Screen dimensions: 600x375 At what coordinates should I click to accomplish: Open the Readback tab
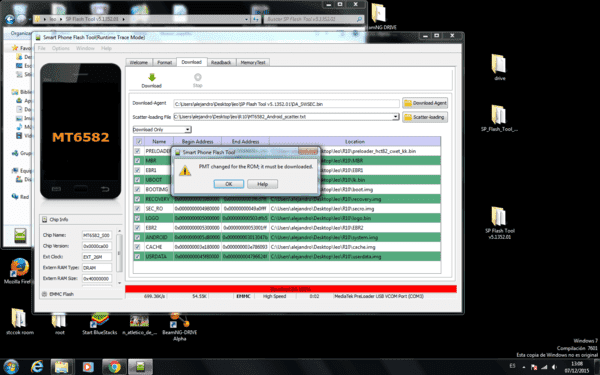221,62
